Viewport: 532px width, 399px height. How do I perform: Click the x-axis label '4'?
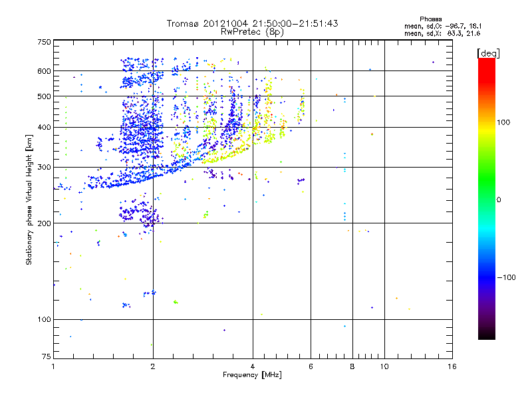253,366
